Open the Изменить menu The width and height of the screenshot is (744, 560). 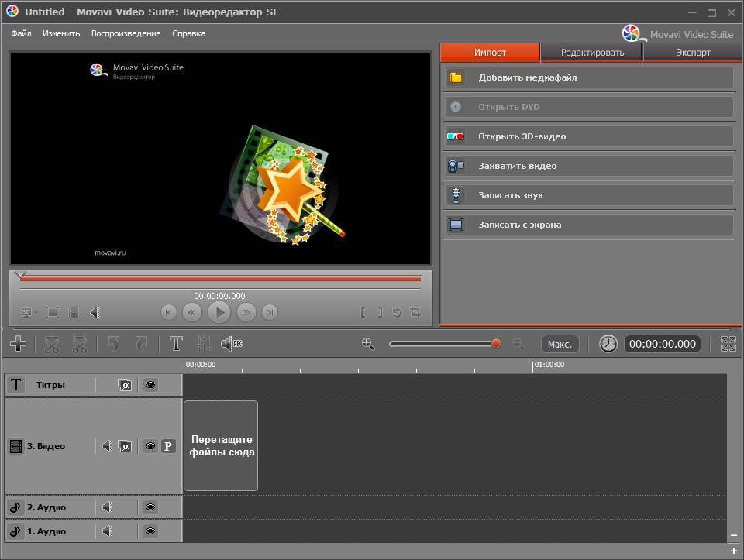point(61,33)
